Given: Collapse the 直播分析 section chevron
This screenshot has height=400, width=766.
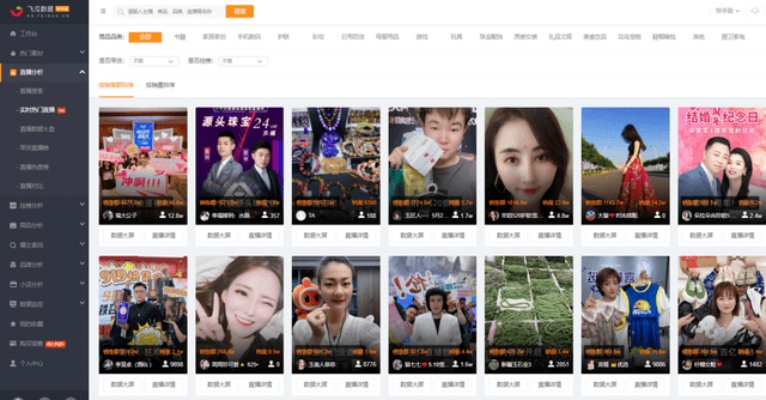Looking at the screenshot, I should (82, 72).
